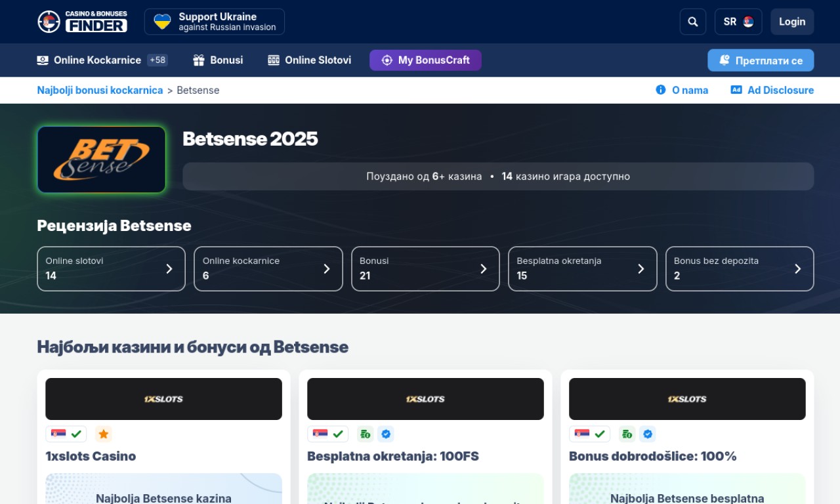Open the SR language dropdown
840x504 pixels.
738,22
